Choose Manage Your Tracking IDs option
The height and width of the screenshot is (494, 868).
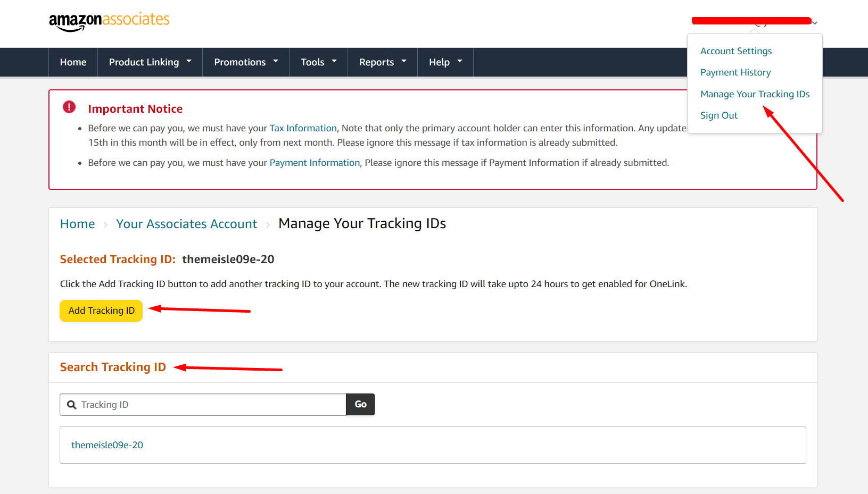[x=754, y=94]
